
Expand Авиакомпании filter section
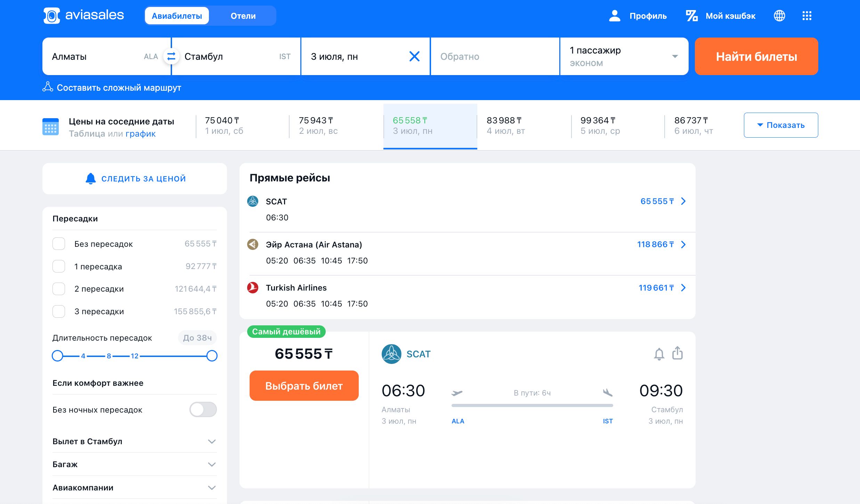(x=135, y=488)
